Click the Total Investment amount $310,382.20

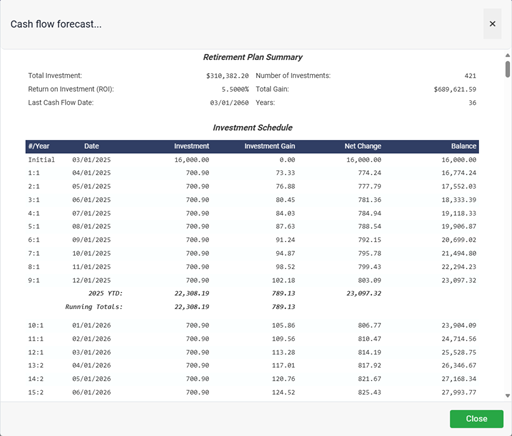click(x=227, y=76)
